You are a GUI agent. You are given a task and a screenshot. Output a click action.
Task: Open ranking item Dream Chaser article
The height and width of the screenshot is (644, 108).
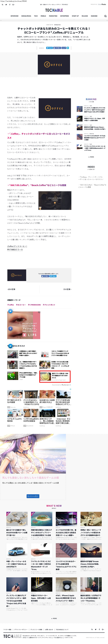[91, 128]
